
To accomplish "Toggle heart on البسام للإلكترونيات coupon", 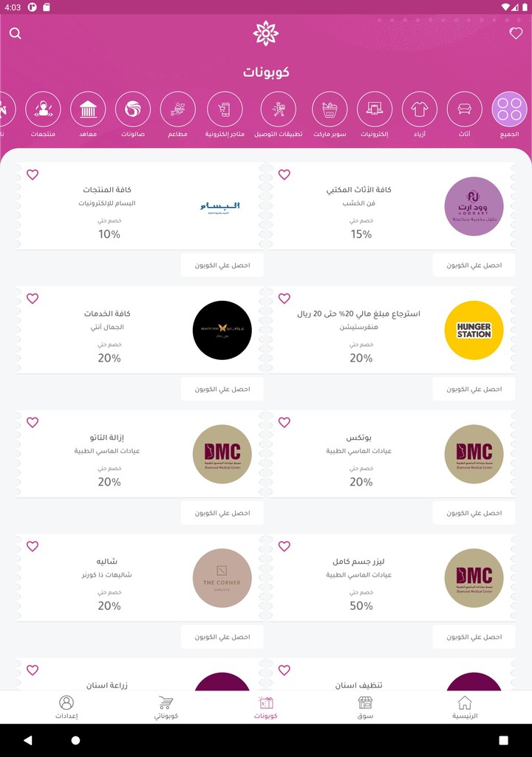I will click(x=33, y=175).
